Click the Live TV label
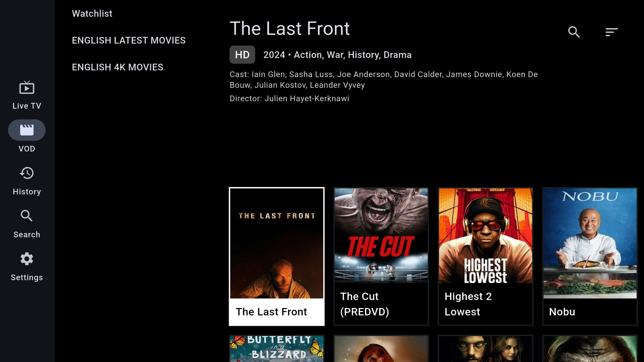The height and width of the screenshot is (362, 644). (x=27, y=106)
